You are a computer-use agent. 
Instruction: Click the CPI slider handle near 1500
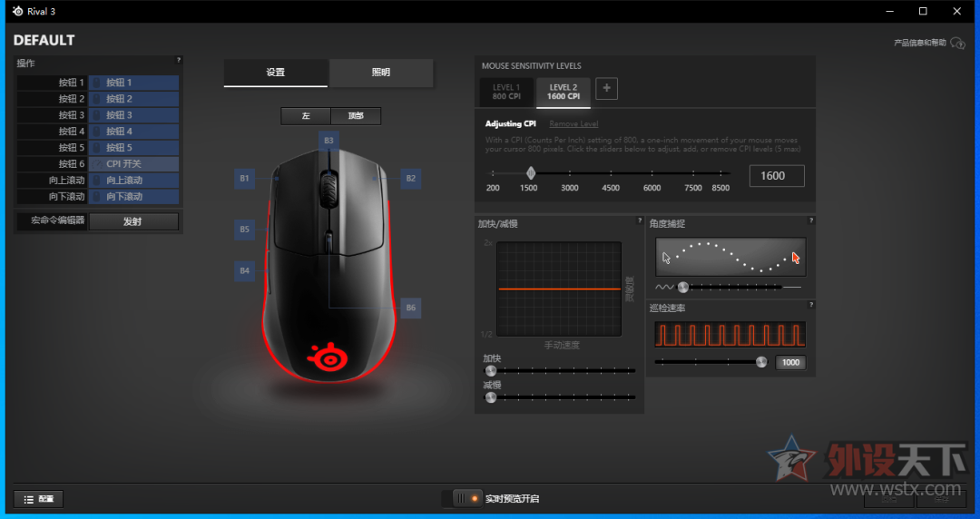point(531,173)
